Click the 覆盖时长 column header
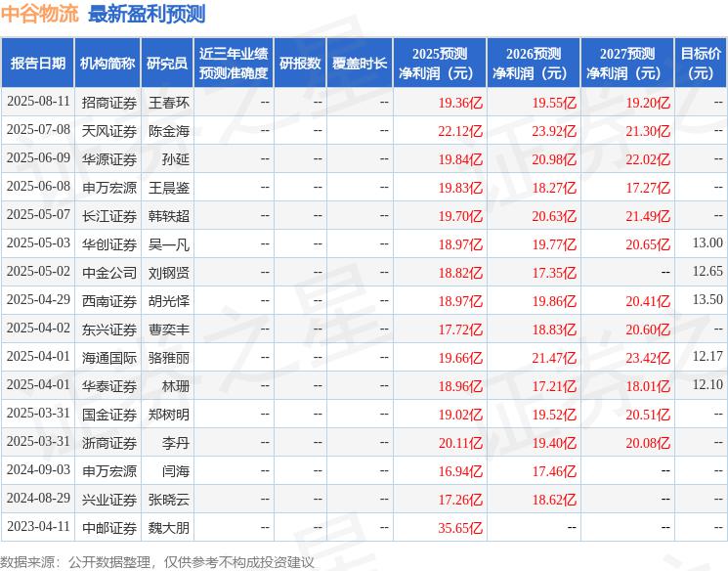The width and height of the screenshot is (728, 571). [x=360, y=63]
